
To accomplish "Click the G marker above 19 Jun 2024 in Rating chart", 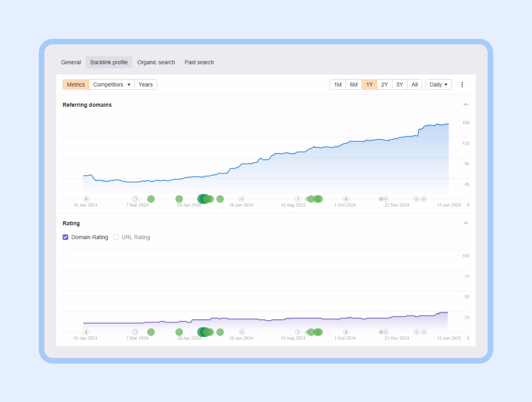I will tap(242, 332).
